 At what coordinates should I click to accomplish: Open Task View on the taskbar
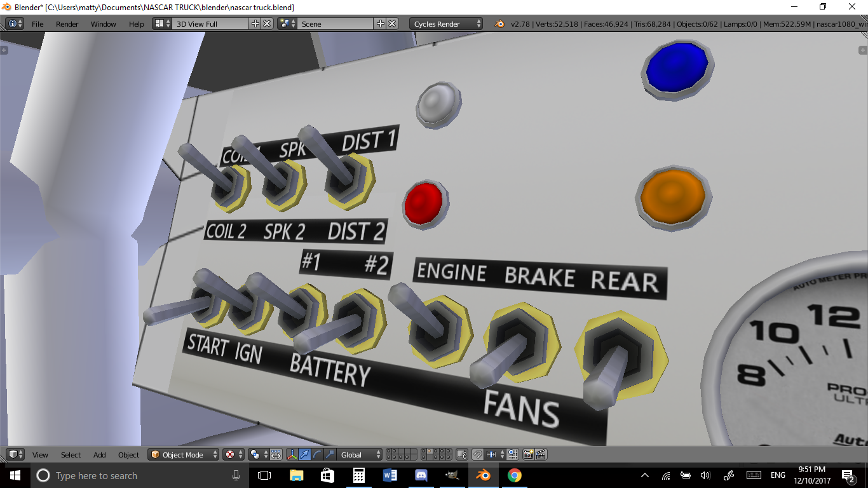[x=264, y=475]
